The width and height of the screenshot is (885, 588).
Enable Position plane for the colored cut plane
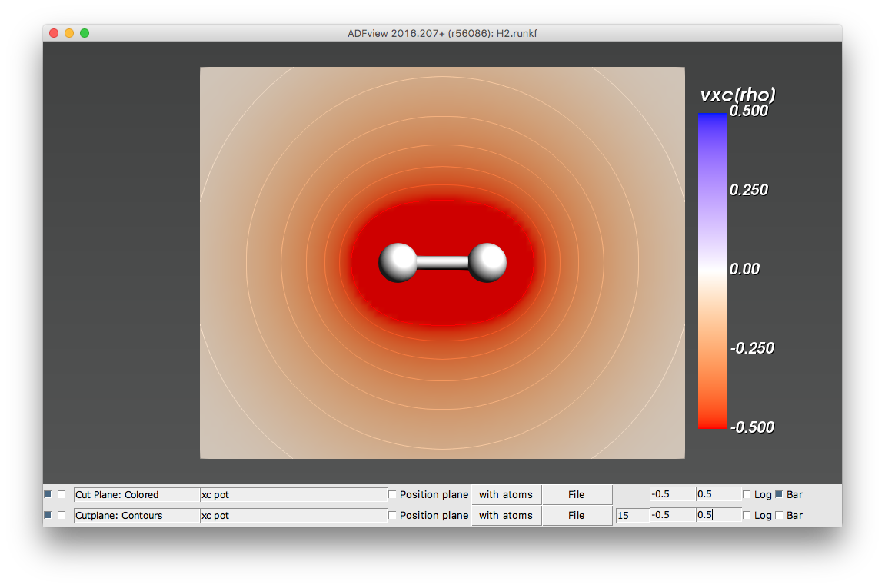pyautogui.click(x=393, y=494)
